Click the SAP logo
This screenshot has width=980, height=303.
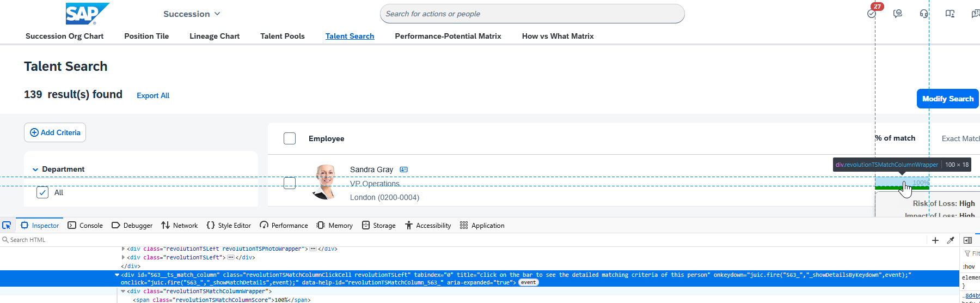[87, 14]
